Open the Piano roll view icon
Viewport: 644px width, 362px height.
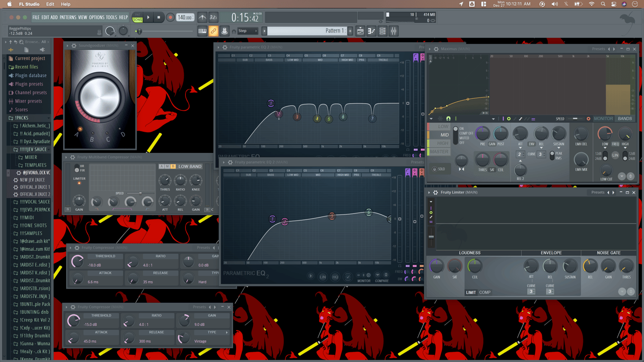tap(371, 31)
